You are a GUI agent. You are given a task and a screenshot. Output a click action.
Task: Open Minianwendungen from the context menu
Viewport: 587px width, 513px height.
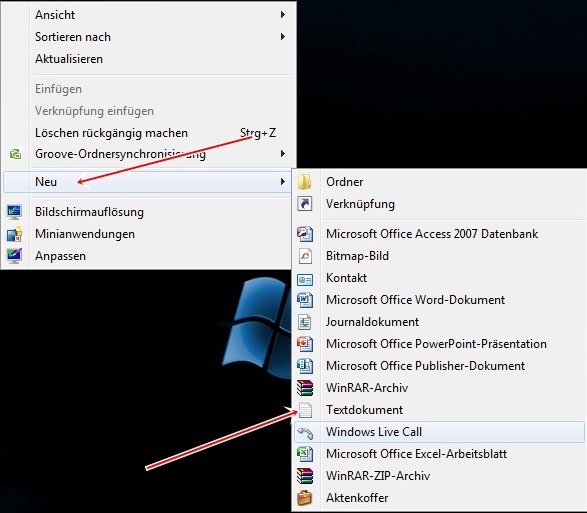click(85, 234)
